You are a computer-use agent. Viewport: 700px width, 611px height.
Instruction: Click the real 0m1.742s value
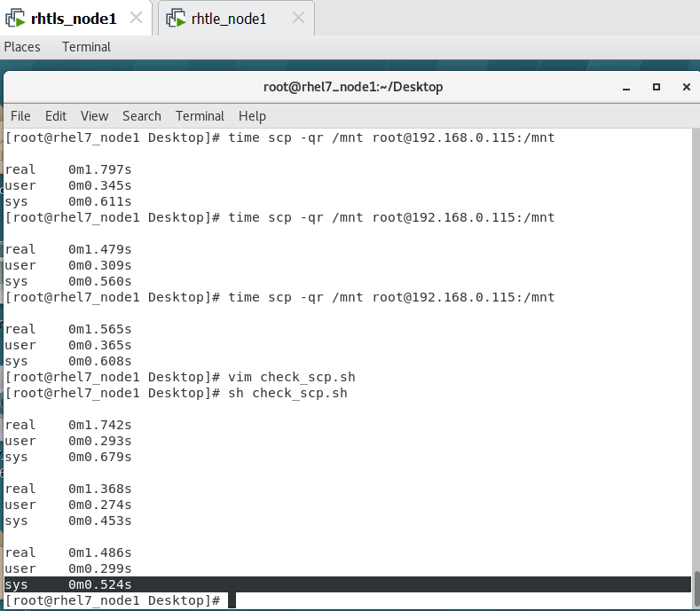(100, 426)
